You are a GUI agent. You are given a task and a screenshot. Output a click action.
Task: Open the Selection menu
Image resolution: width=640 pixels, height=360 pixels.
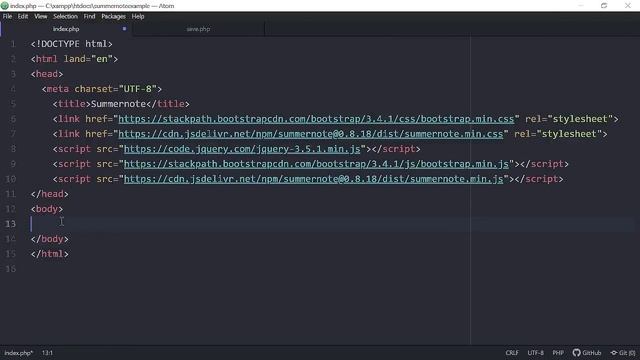click(65, 16)
